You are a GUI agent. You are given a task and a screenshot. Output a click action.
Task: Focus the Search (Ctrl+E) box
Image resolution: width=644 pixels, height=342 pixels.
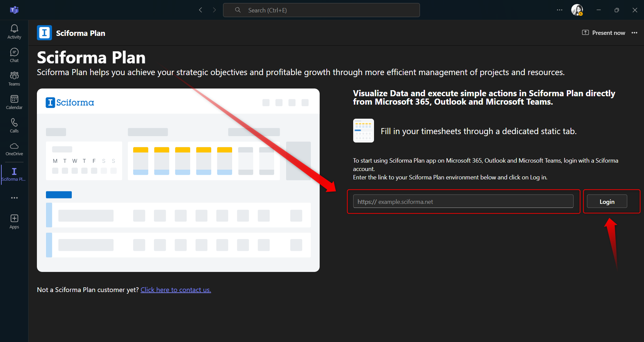pyautogui.click(x=321, y=10)
